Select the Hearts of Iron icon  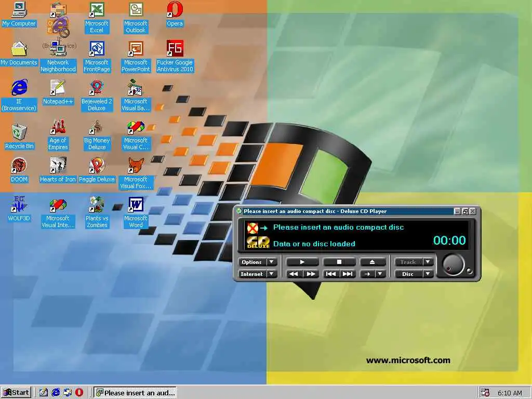pyautogui.click(x=58, y=170)
